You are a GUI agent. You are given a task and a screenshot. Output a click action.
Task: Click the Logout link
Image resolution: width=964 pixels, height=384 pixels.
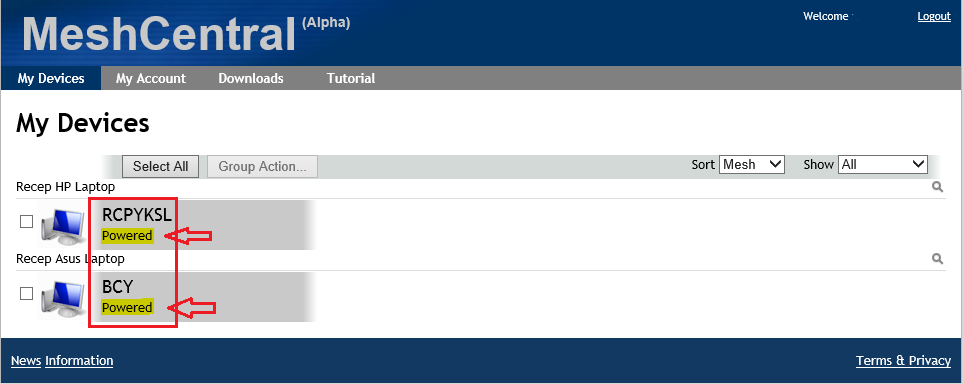[x=934, y=16]
